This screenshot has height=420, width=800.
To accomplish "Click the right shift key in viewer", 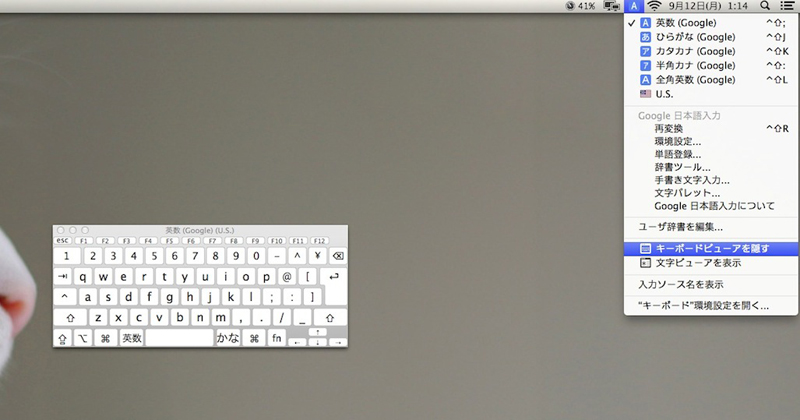I will (x=330, y=317).
